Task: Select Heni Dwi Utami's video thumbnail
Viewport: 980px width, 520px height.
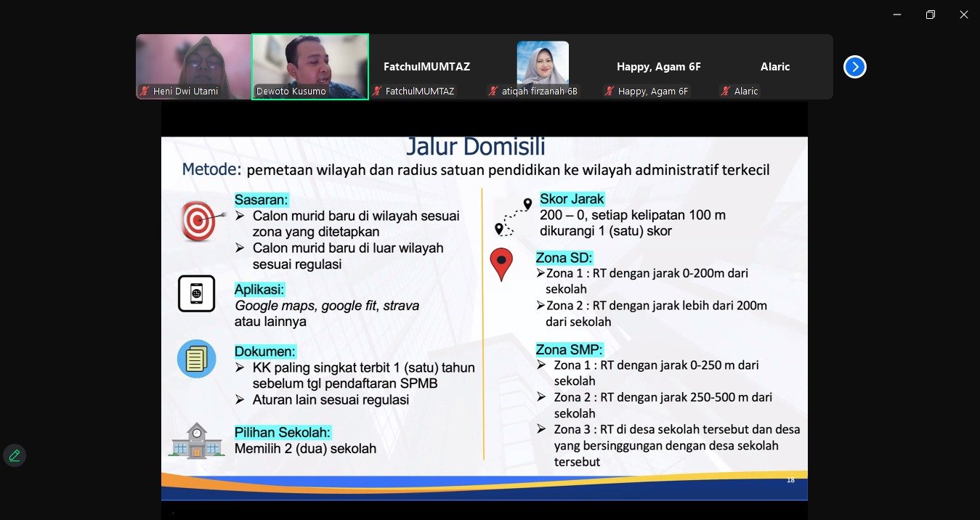Action: point(193,66)
